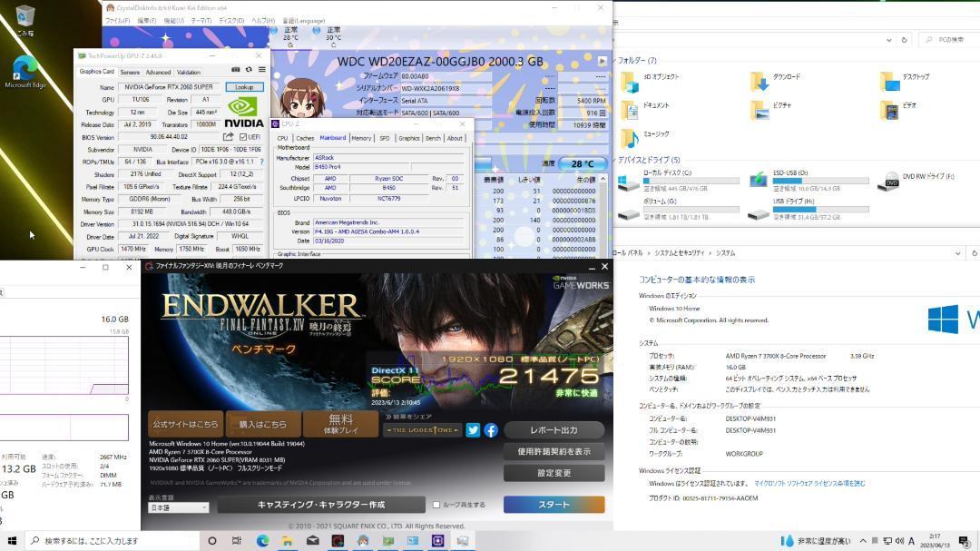Click the Explorer search box

coord(949,40)
